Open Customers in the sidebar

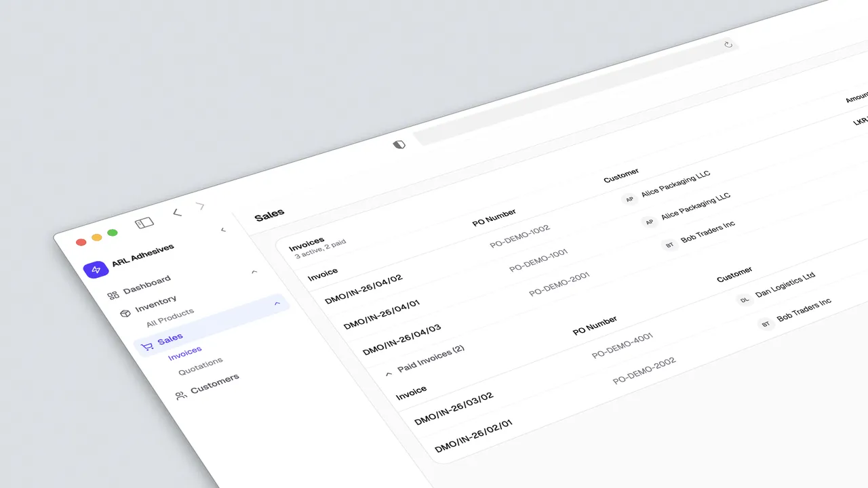pyautogui.click(x=215, y=384)
